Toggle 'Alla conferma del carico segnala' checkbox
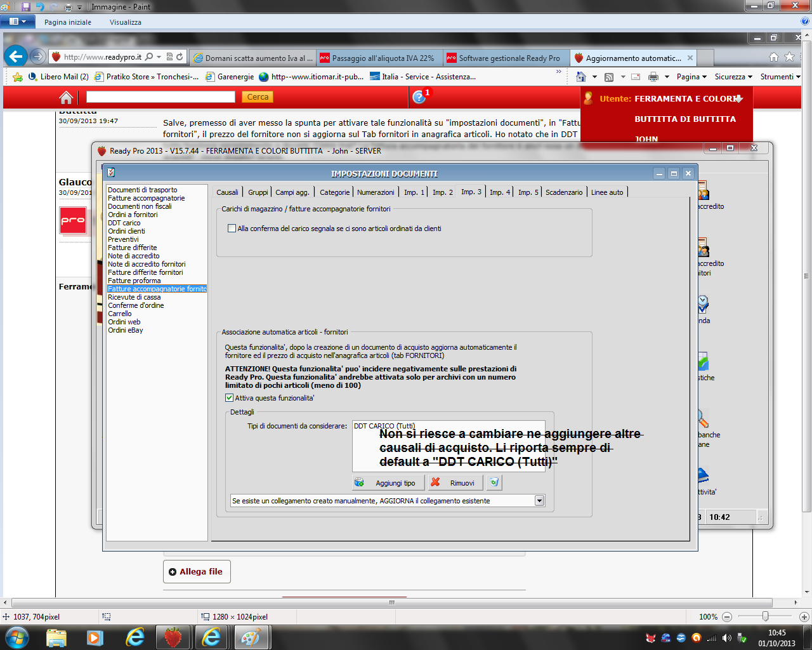 coord(232,229)
